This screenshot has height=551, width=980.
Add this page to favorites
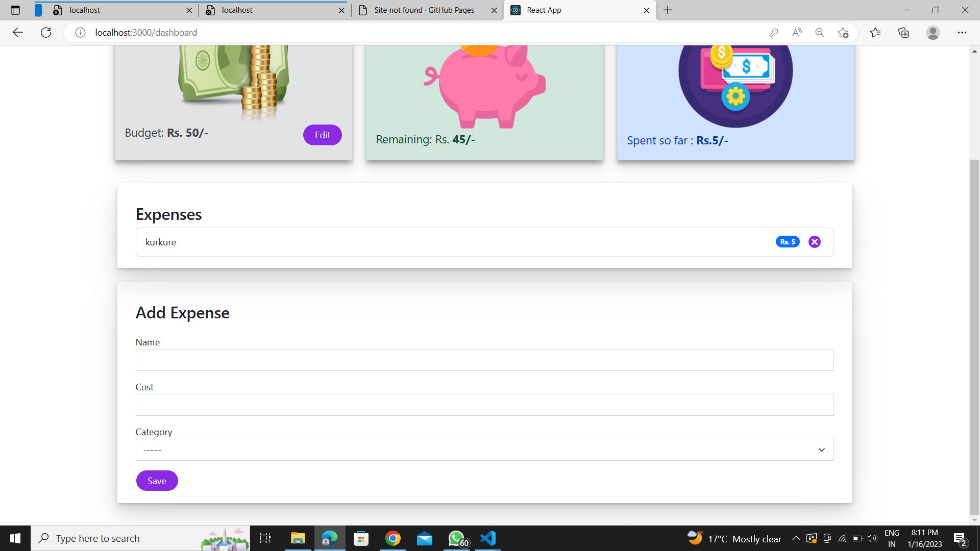tap(843, 33)
